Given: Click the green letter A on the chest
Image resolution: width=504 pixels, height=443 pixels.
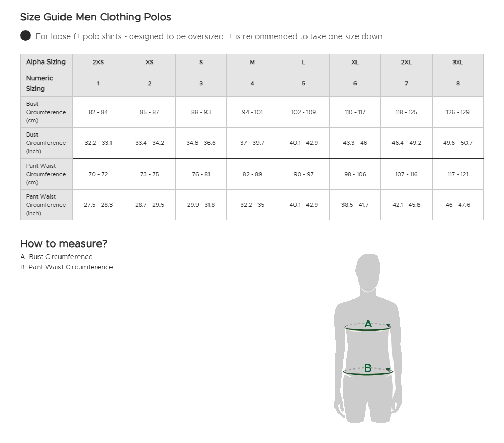Looking at the screenshot, I should tap(368, 324).
